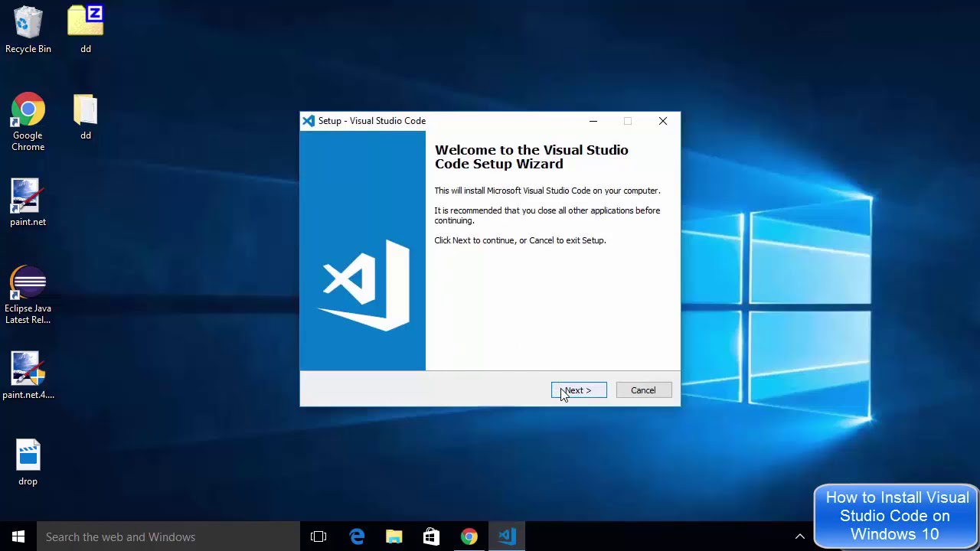The width and height of the screenshot is (980, 551).
Task: Select the paint.net desktop shortcut
Action: pyautogui.click(x=28, y=203)
